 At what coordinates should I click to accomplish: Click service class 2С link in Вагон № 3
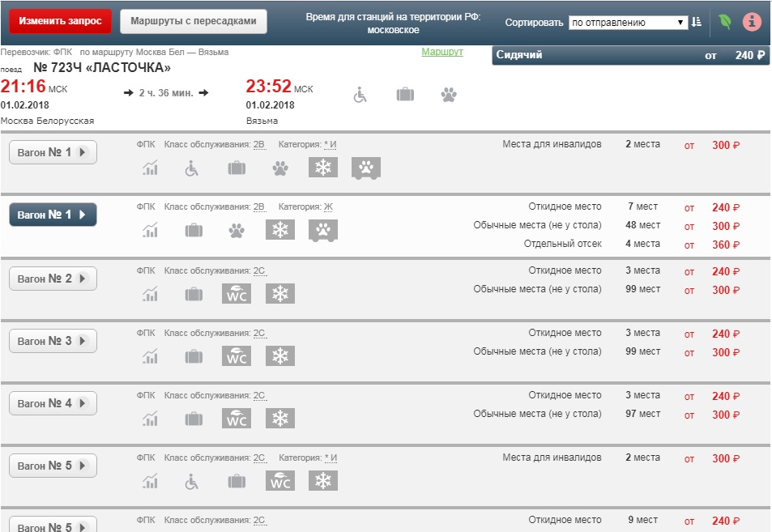[x=259, y=334]
